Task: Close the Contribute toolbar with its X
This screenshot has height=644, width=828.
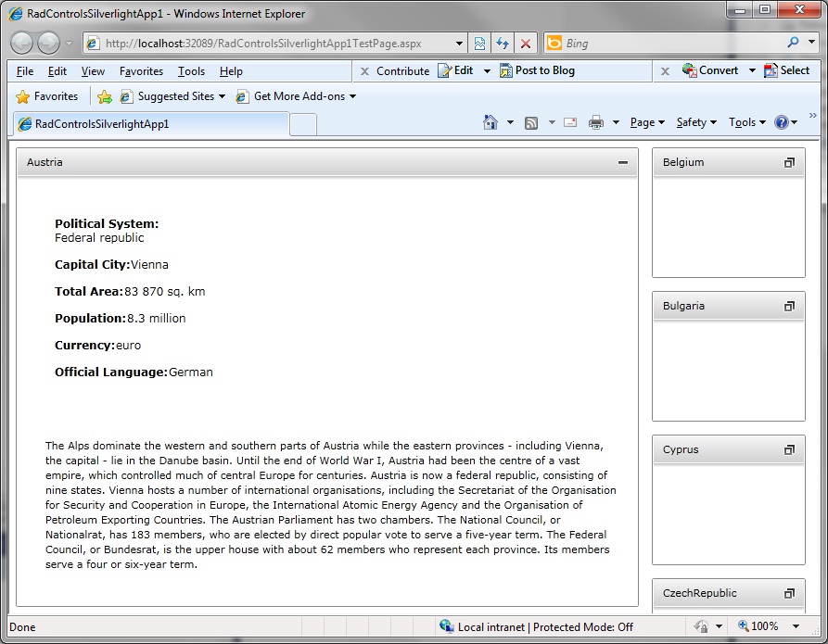Action: (x=364, y=71)
